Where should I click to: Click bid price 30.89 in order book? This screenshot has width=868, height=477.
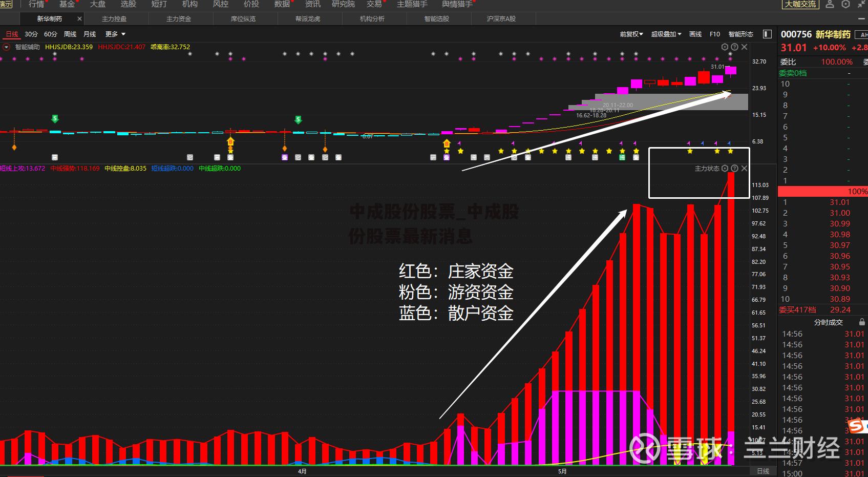pyautogui.click(x=840, y=299)
